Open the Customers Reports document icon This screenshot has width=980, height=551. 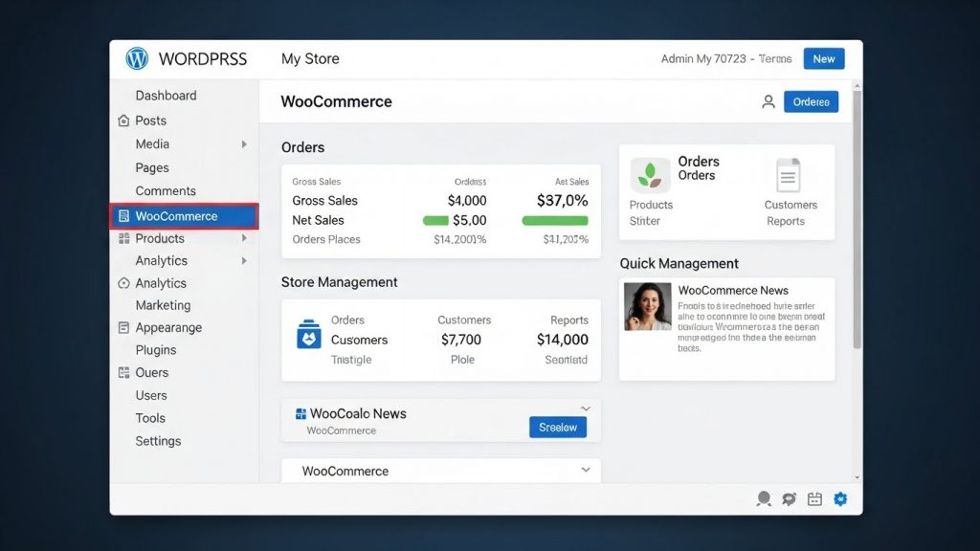(x=789, y=175)
